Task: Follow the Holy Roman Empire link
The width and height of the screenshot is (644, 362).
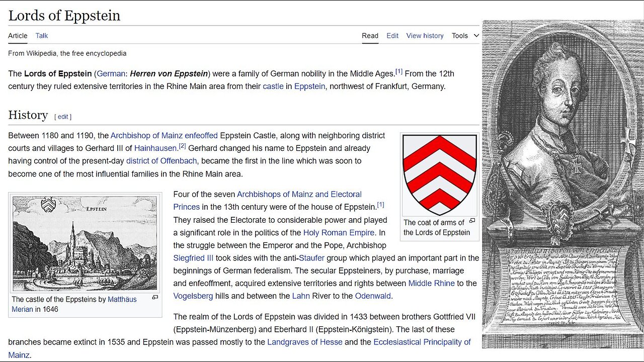Action: [339, 232]
